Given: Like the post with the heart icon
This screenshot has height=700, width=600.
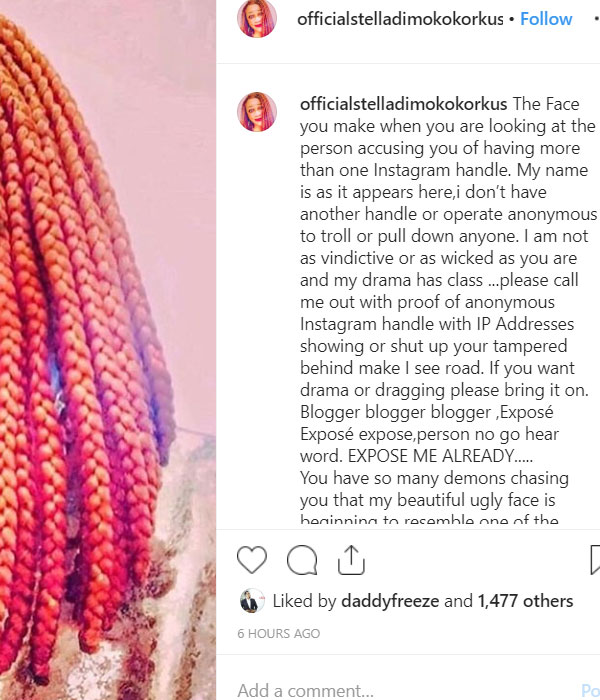Looking at the screenshot, I should tap(252, 559).
